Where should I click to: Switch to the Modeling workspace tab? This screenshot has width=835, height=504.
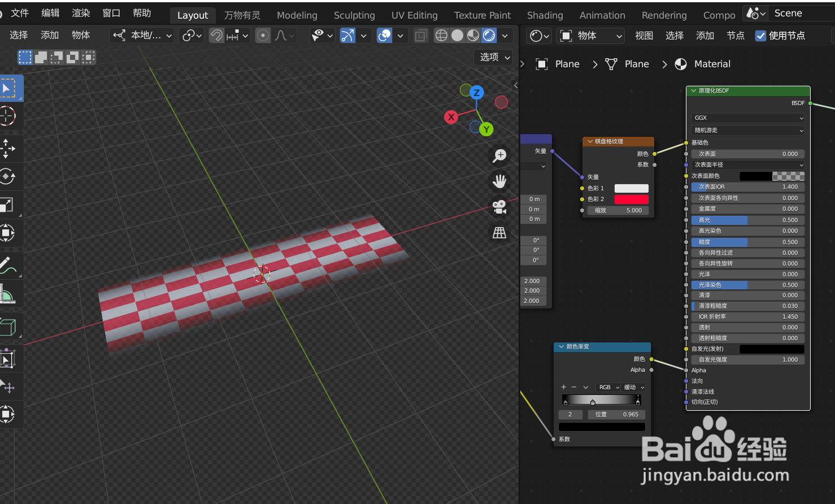click(x=297, y=15)
